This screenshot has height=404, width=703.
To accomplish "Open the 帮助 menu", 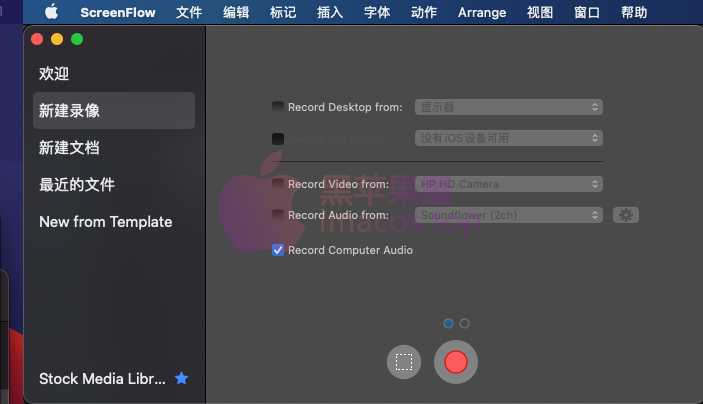I will click(x=634, y=13).
